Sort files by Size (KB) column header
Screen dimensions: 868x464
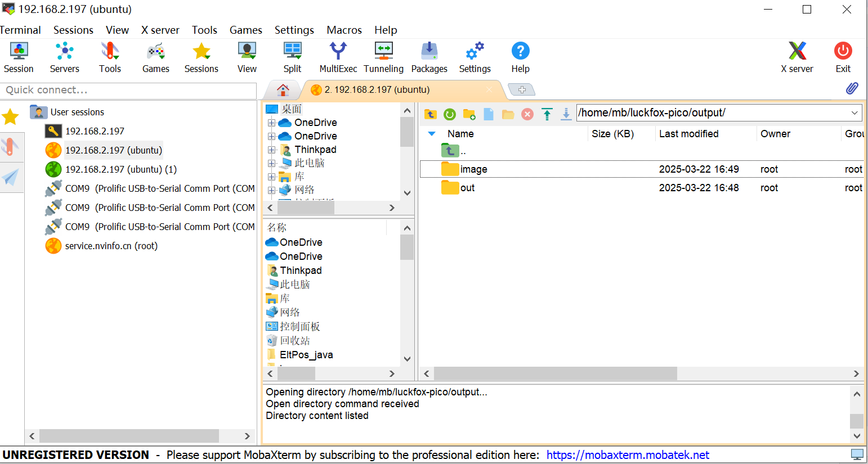(x=612, y=134)
